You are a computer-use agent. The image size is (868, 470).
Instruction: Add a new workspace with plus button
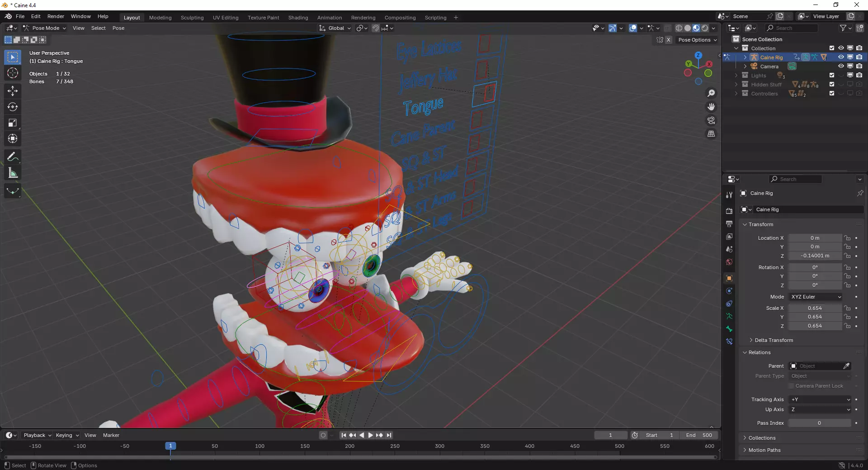click(x=456, y=18)
